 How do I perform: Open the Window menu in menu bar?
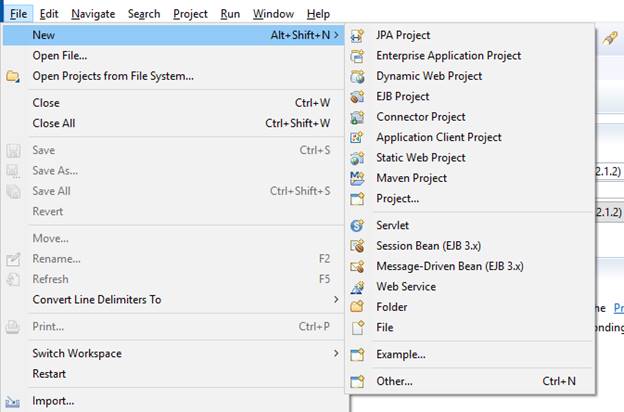(273, 14)
